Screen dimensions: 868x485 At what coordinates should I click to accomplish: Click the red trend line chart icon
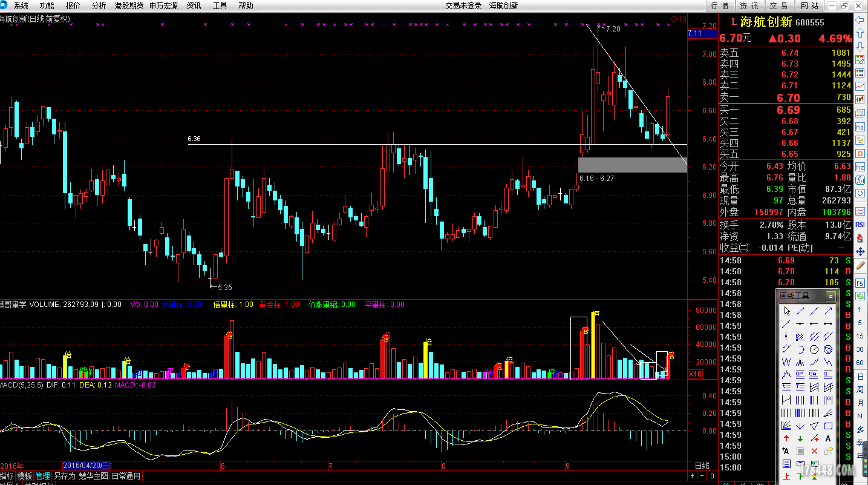coord(860,87)
